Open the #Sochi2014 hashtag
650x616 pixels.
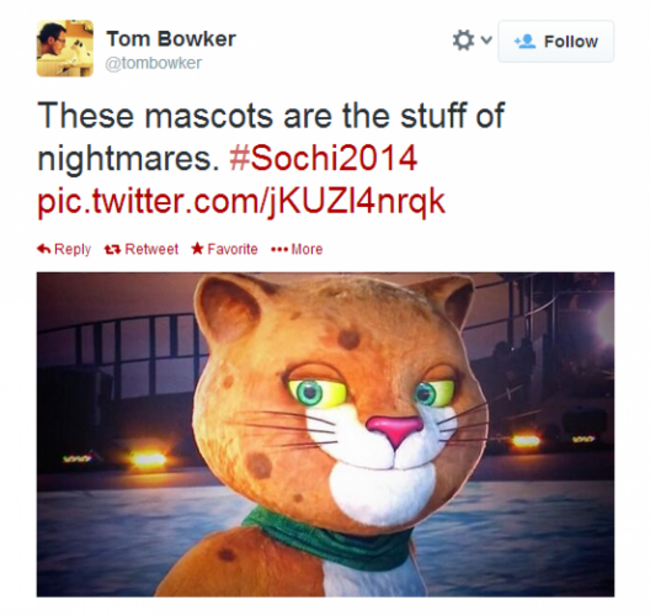(x=323, y=158)
